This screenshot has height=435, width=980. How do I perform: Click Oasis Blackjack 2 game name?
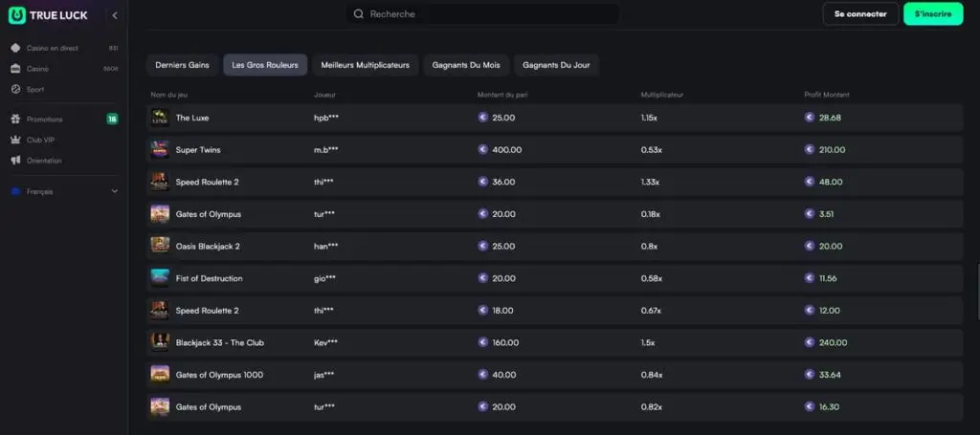(208, 246)
